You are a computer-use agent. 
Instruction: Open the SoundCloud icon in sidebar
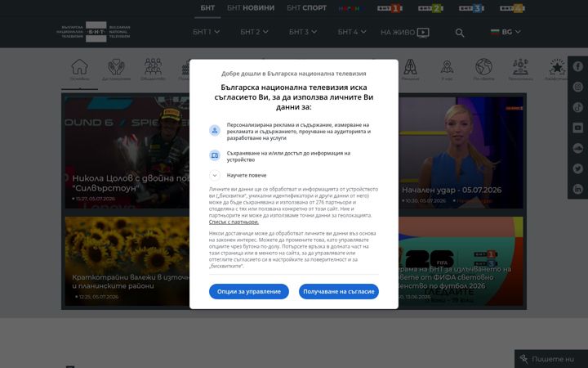click(x=577, y=148)
